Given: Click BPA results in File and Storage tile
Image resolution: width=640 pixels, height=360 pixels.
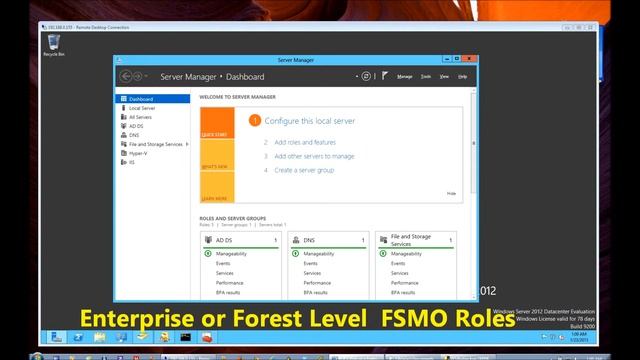Looking at the screenshot, I should (x=403, y=293).
